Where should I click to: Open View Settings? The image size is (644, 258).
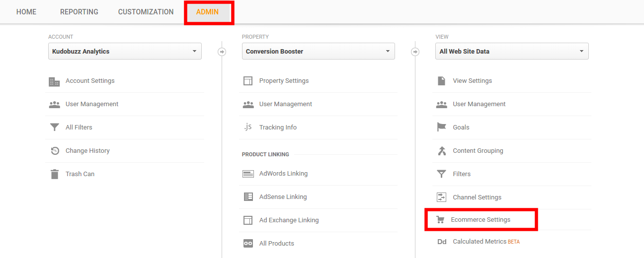point(472,81)
